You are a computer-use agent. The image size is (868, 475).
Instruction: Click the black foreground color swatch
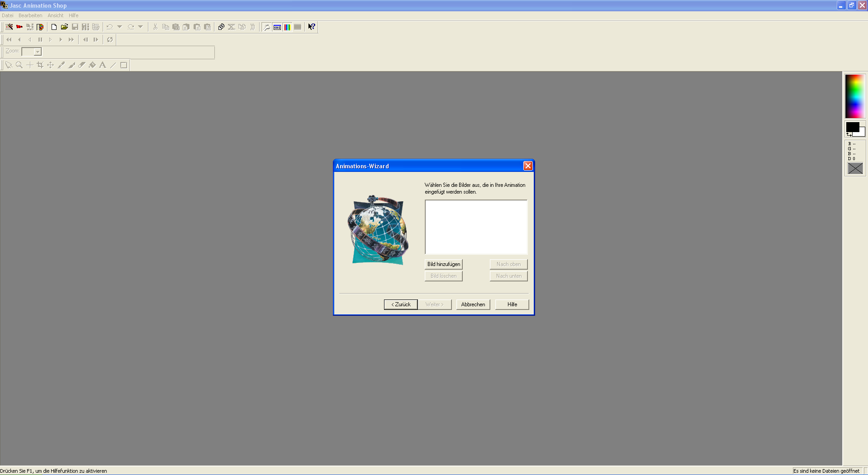(852, 127)
